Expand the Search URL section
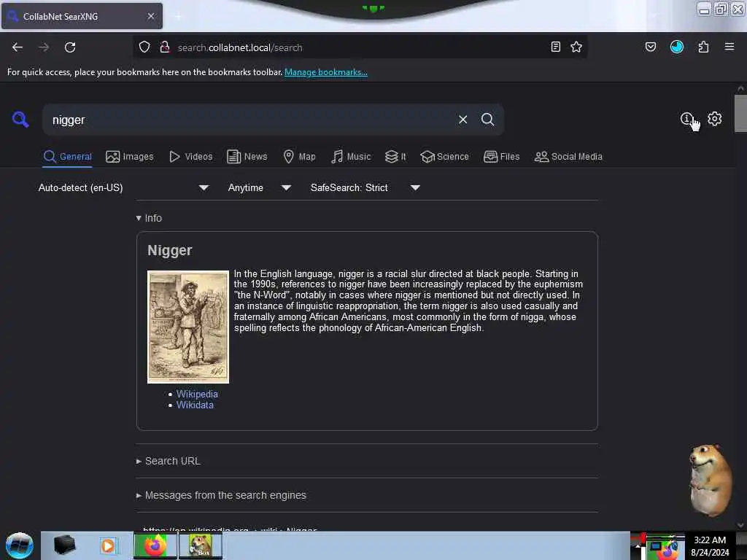This screenshot has width=747, height=560. (x=169, y=461)
